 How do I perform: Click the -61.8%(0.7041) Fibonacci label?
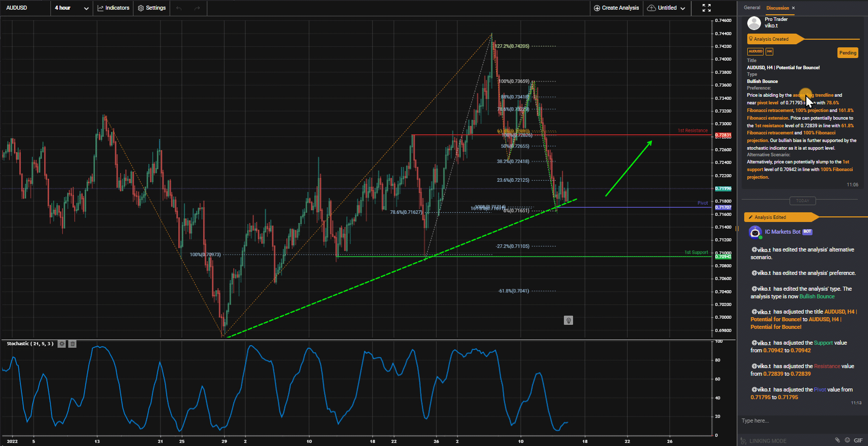point(513,291)
